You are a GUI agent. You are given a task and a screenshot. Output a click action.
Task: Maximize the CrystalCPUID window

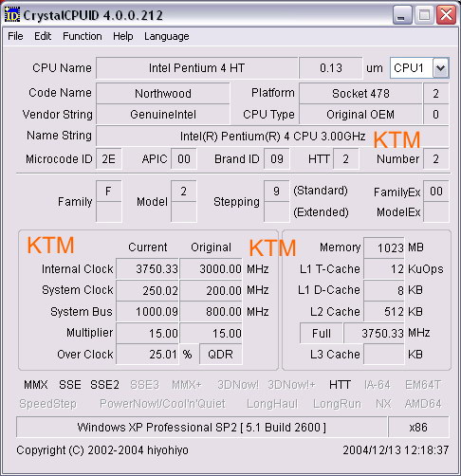[424, 15]
